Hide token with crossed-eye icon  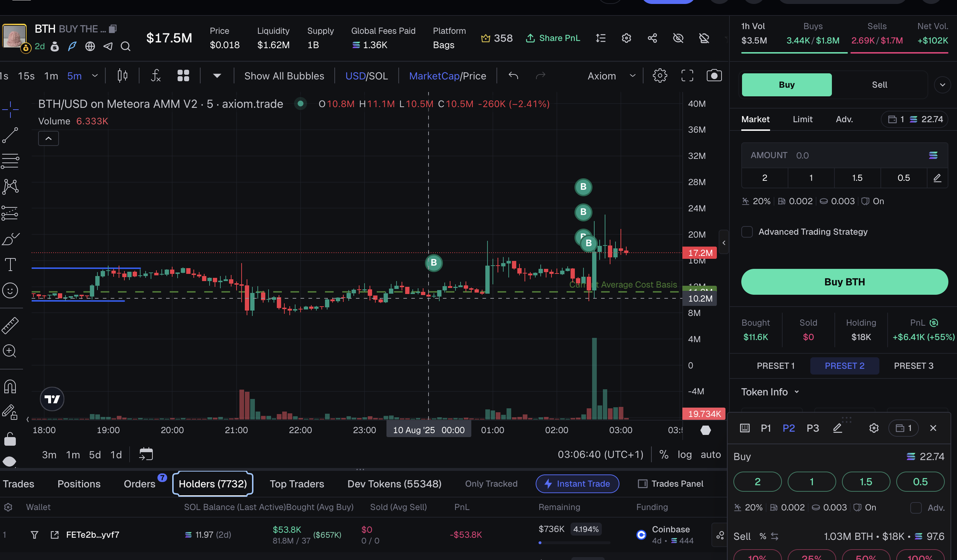click(678, 38)
